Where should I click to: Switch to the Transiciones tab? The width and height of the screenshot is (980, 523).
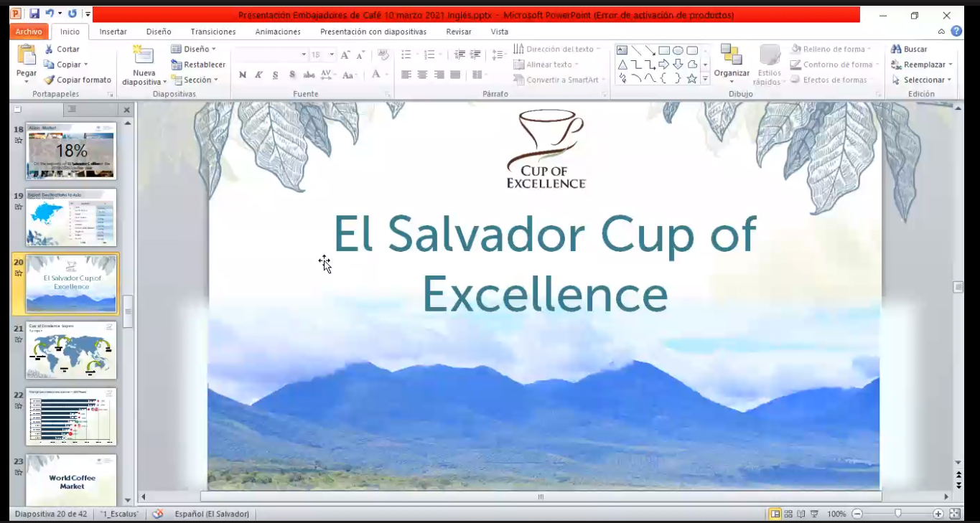tap(213, 32)
